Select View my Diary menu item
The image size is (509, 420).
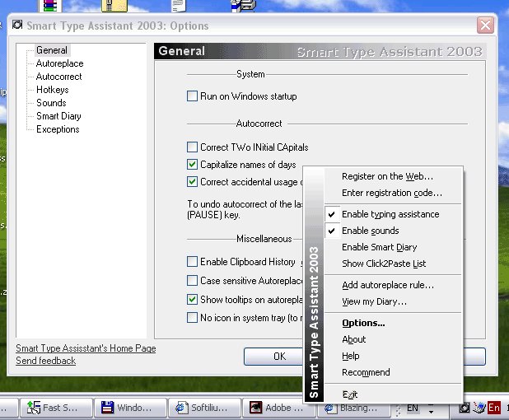point(393,301)
